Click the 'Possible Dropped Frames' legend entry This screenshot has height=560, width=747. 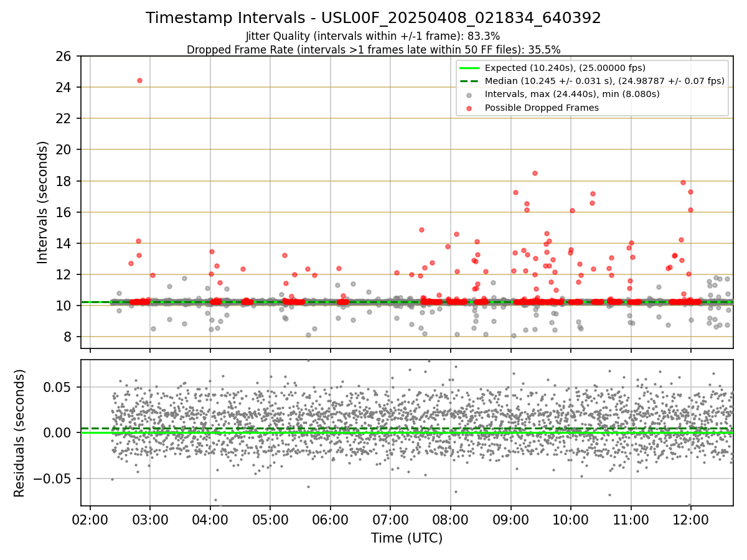click(x=542, y=108)
